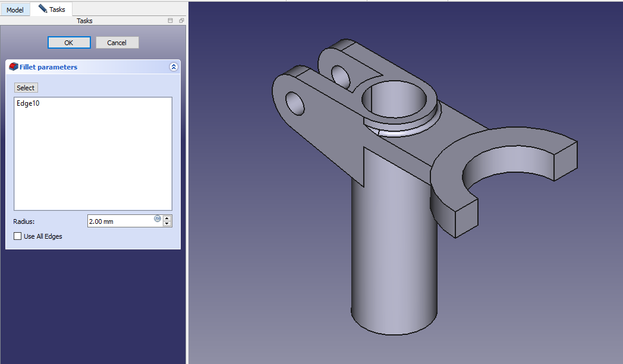Increase radius with the up arrow
The height and width of the screenshot is (364, 623).
[167, 219]
